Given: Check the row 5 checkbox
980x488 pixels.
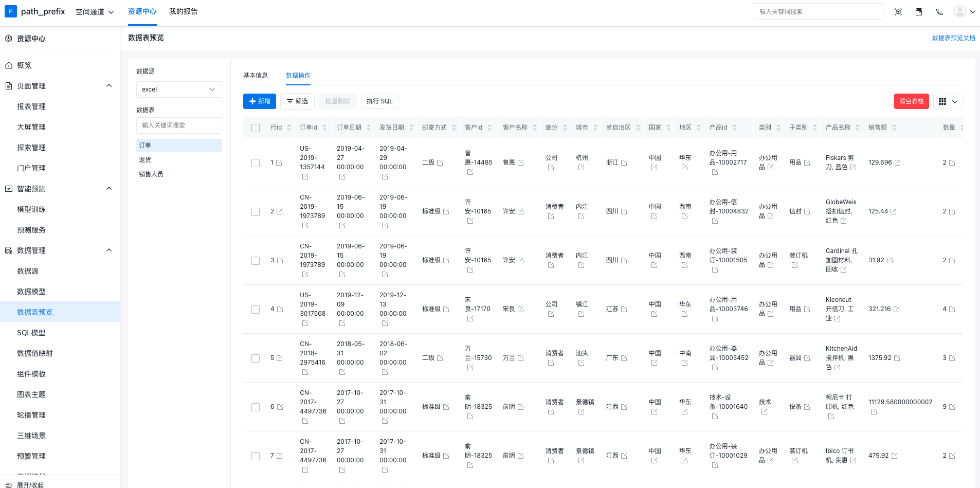Looking at the screenshot, I should 256,358.
